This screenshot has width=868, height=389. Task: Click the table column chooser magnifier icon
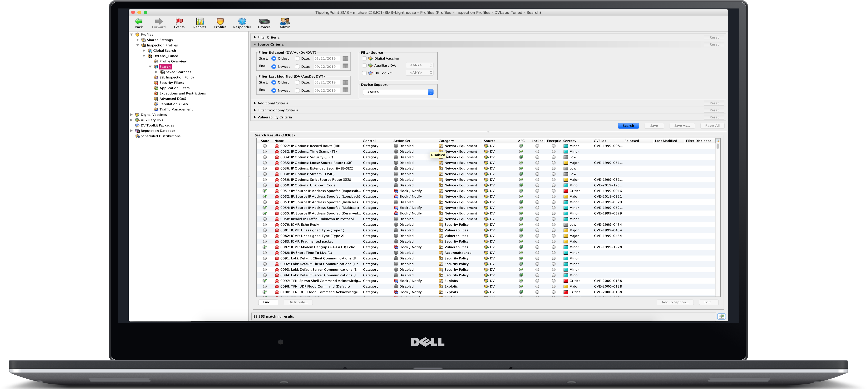[x=718, y=141]
